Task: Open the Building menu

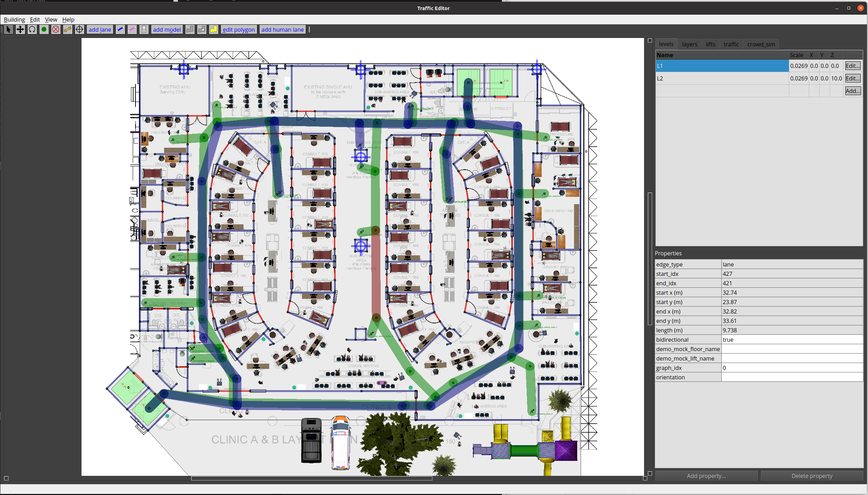Action: 14,20
